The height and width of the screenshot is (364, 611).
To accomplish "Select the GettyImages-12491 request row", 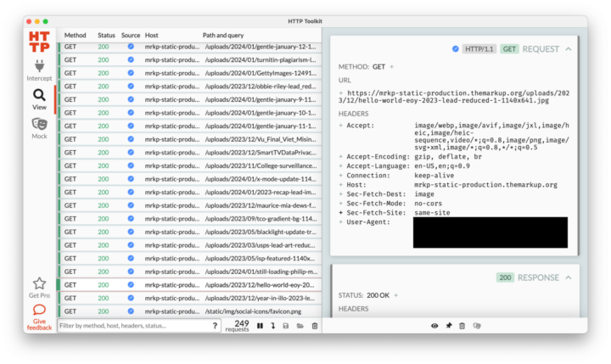I will tap(190, 73).
